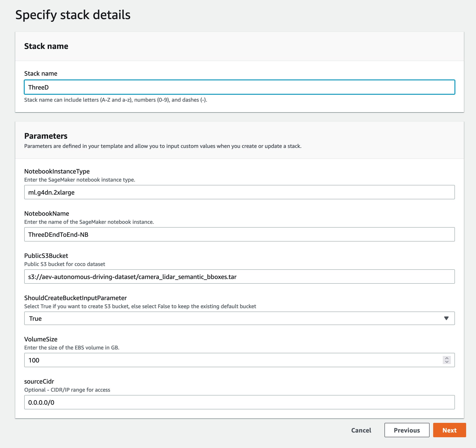Click the 'NotebookInstanceType' label

click(x=57, y=171)
